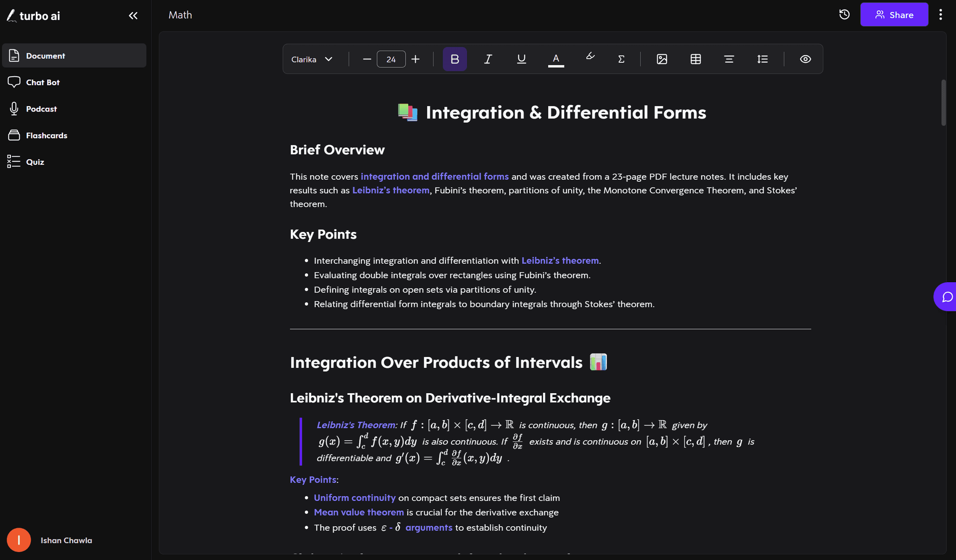Select the highlighter tool
This screenshot has width=956, height=560.
(x=590, y=57)
